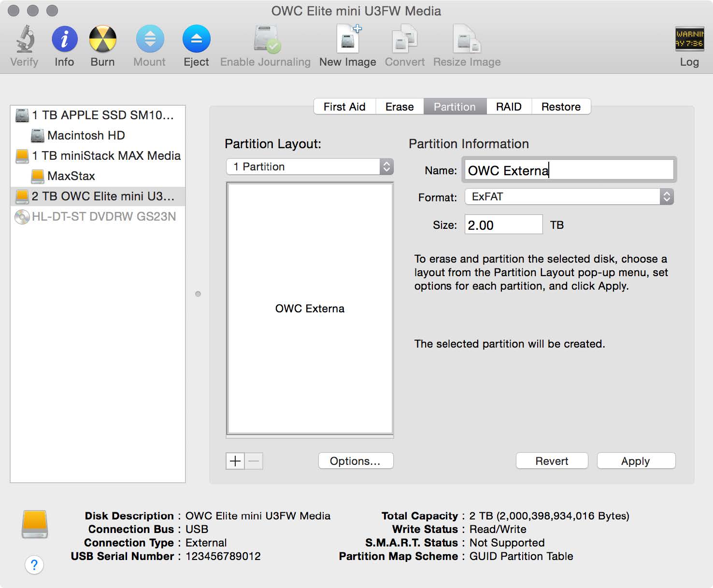The height and width of the screenshot is (588, 713).
Task: Click the Apply button
Action: coord(636,461)
